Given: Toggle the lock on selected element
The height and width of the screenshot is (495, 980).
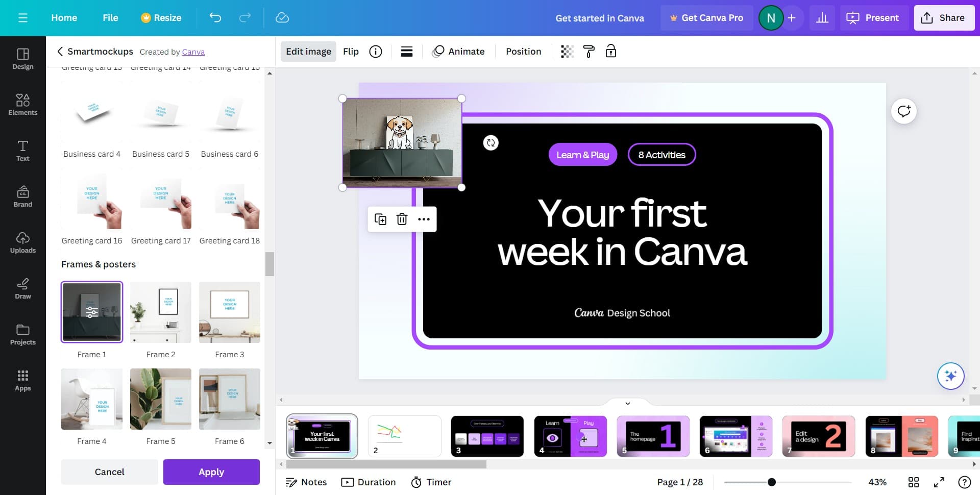Looking at the screenshot, I should pyautogui.click(x=610, y=52).
